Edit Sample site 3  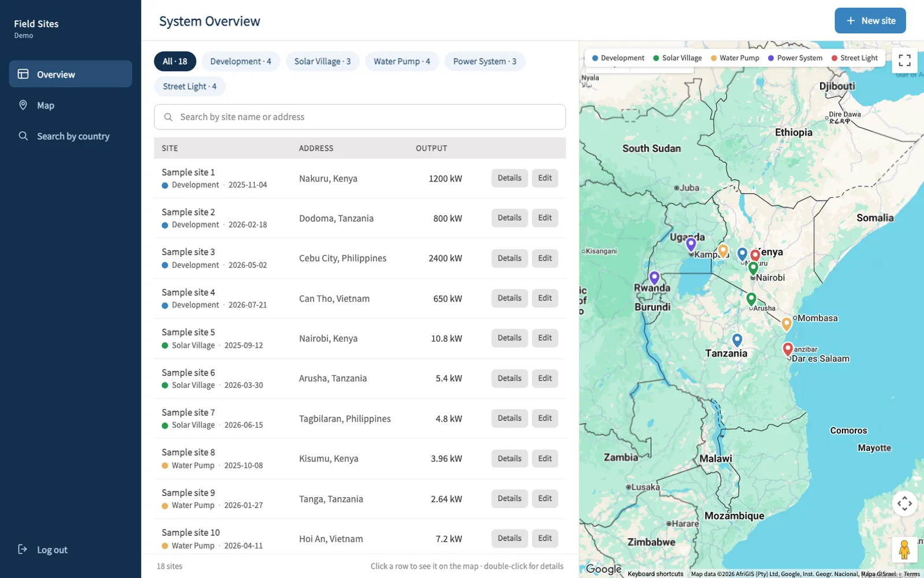pos(545,258)
